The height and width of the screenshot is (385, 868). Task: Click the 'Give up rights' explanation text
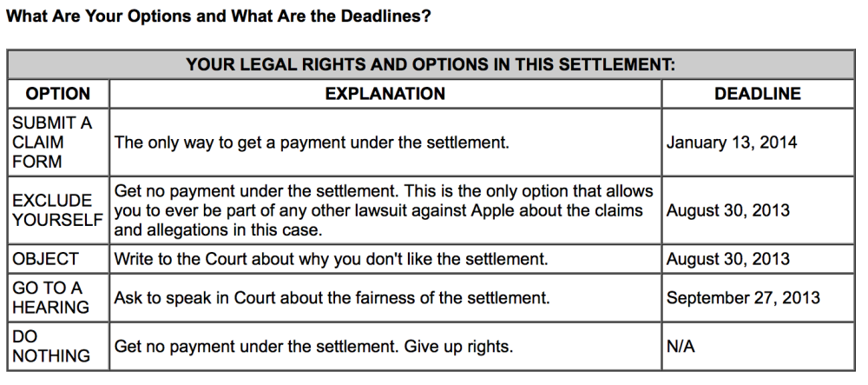pos(313,346)
